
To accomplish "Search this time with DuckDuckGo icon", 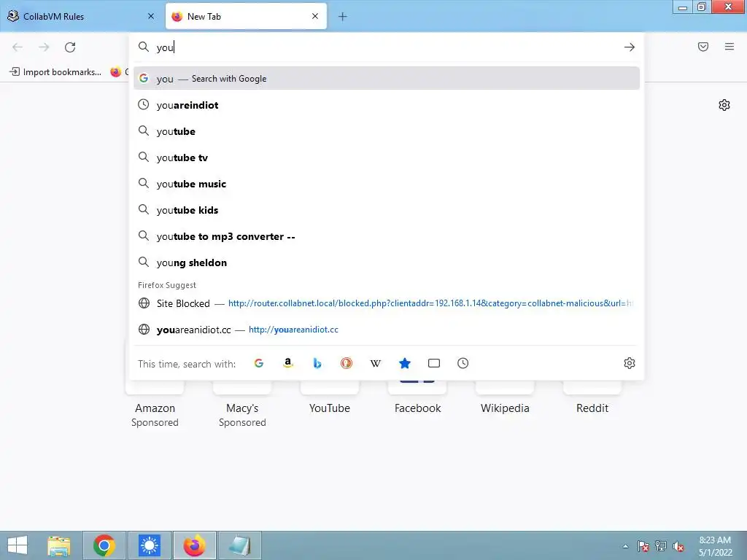I will pos(347,363).
